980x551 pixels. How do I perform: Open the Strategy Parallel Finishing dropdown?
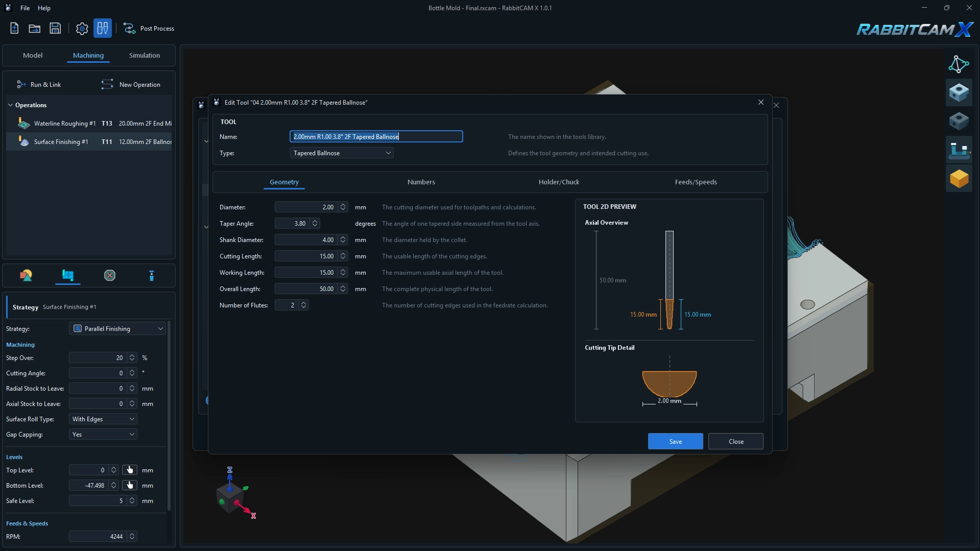point(117,328)
